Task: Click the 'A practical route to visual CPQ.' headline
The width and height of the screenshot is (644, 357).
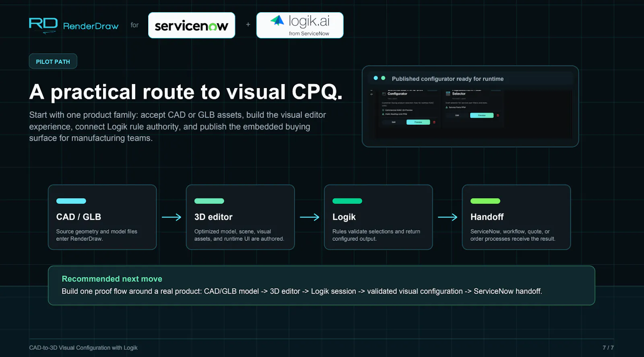Action: pos(186,92)
